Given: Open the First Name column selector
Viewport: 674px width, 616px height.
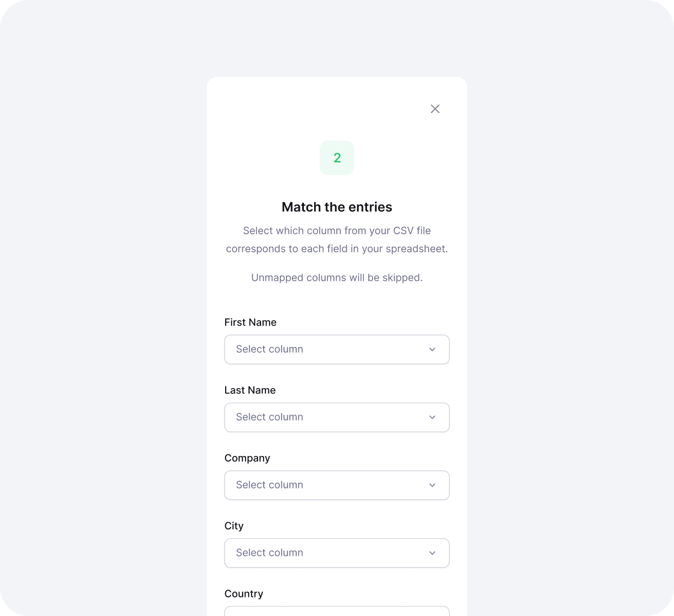Looking at the screenshot, I should 336,350.
